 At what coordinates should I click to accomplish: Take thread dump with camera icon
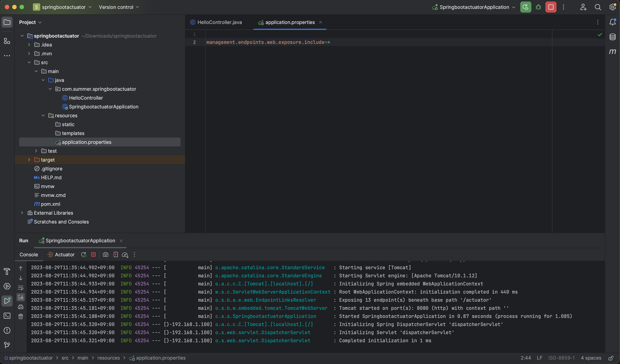[x=106, y=255]
